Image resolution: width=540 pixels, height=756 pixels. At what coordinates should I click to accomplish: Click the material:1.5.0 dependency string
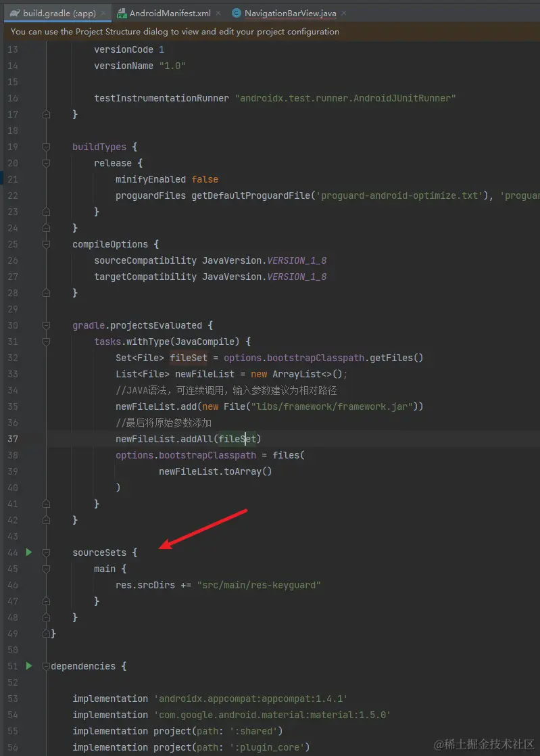(x=272, y=715)
